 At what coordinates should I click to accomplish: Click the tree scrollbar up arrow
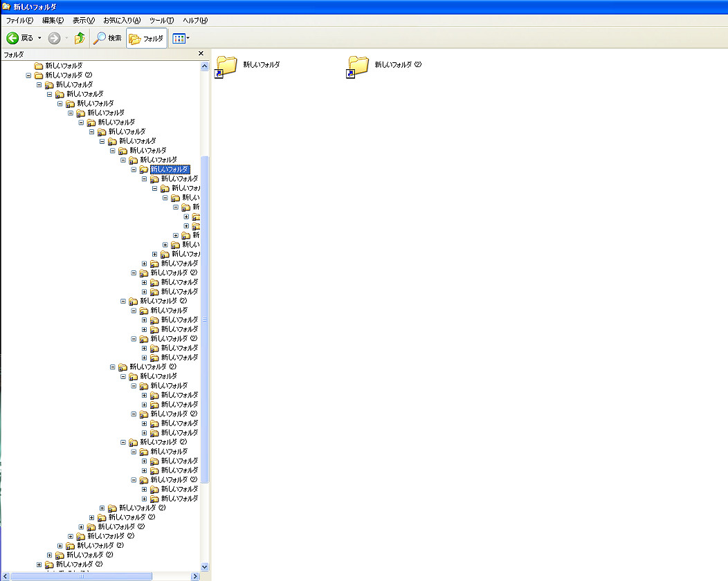point(205,66)
